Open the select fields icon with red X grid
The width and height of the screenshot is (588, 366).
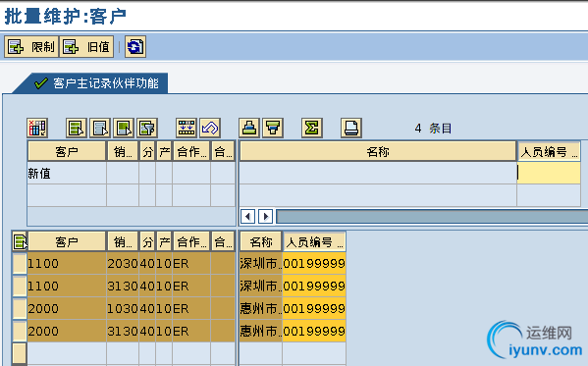[37, 128]
